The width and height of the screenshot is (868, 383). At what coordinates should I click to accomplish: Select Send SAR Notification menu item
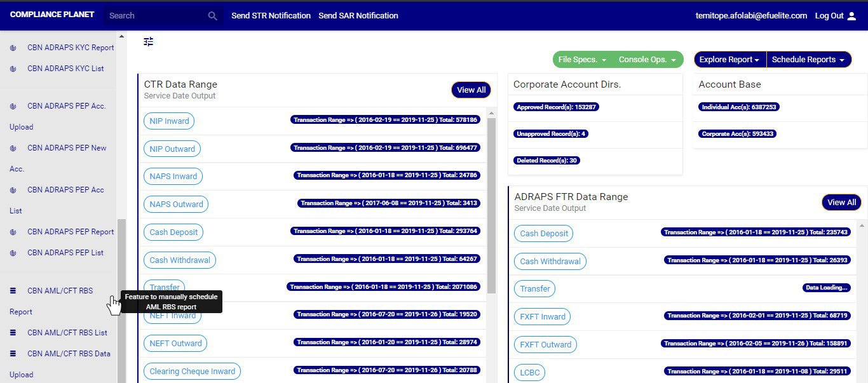(358, 16)
